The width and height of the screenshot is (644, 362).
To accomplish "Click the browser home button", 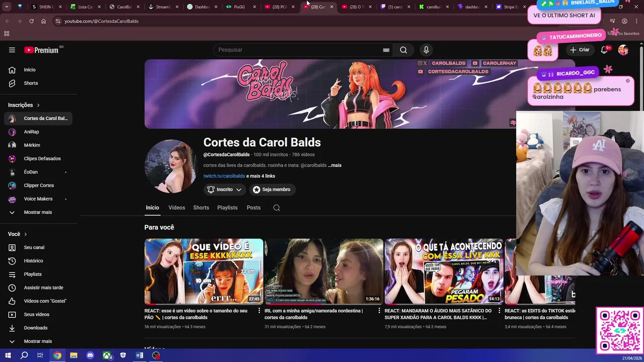I will click(43, 21).
